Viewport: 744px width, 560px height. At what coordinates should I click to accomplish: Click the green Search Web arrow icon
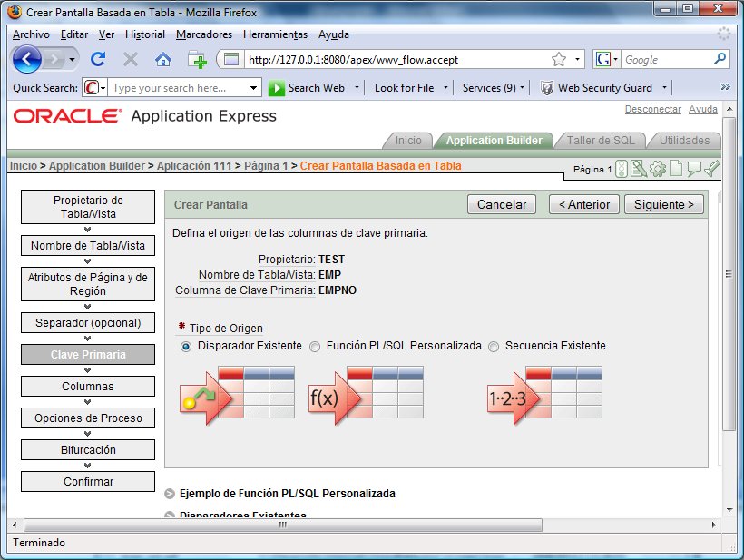pyautogui.click(x=276, y=88)
